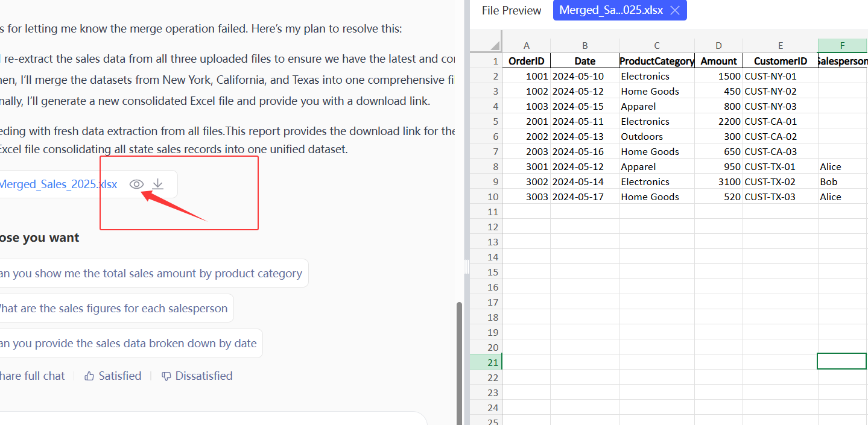Viewport: 868px width, 425px height.
Task: Click the Satisfied thumbs-up icon
Action: pyautogui.click(x=89, y=376)
